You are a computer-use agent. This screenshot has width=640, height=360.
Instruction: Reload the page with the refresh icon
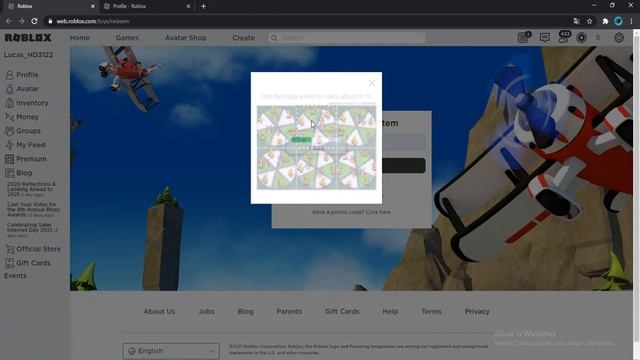(x=34, y=21)
